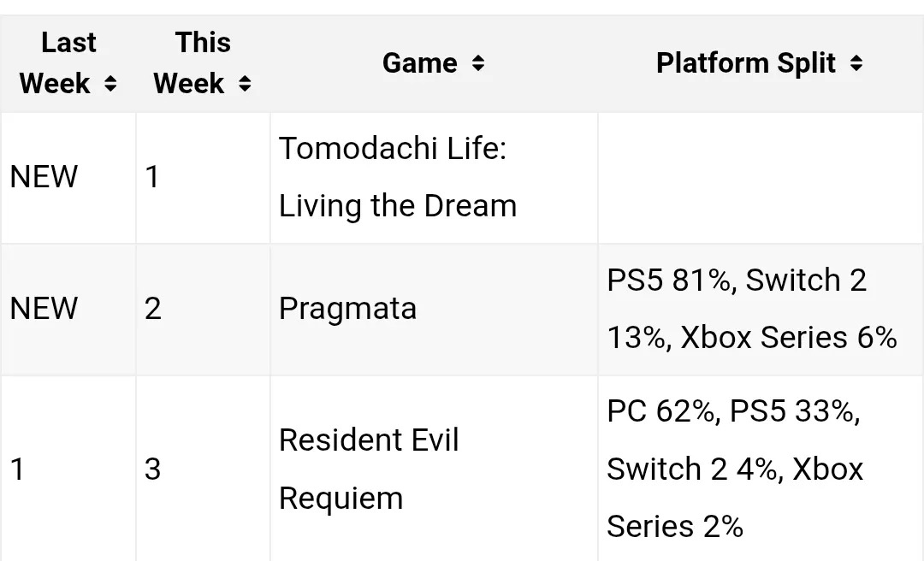Screen dimensions: 924x561
Task: Select the Last Week column header text
Action: (56, 63)
